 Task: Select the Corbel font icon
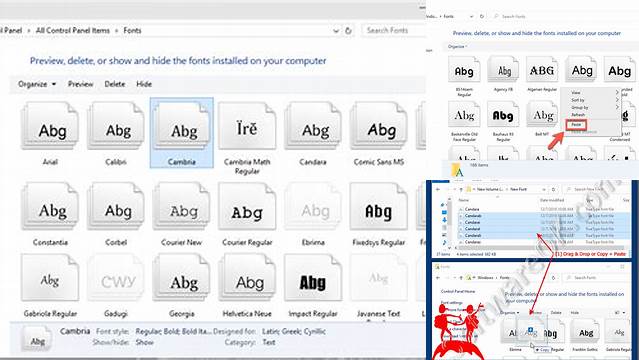116,206
